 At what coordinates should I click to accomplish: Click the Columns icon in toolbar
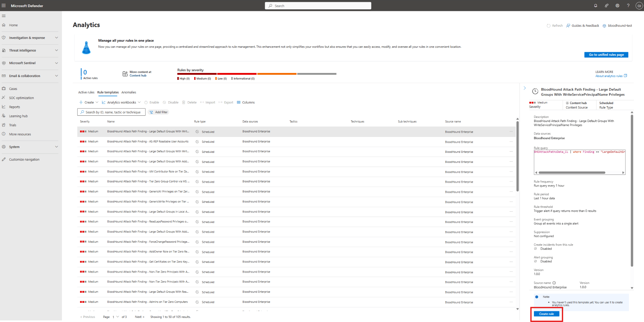239,103
